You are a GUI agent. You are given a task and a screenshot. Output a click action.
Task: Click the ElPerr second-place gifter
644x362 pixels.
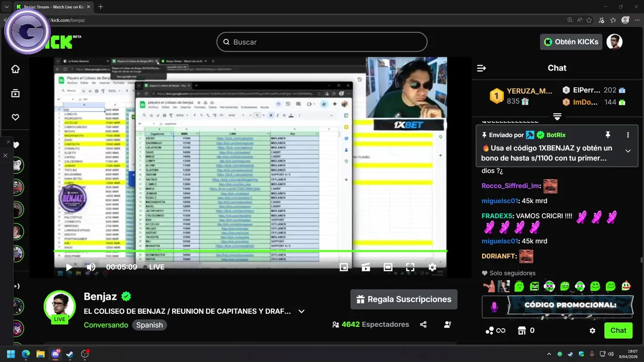(x=594, y=90)
